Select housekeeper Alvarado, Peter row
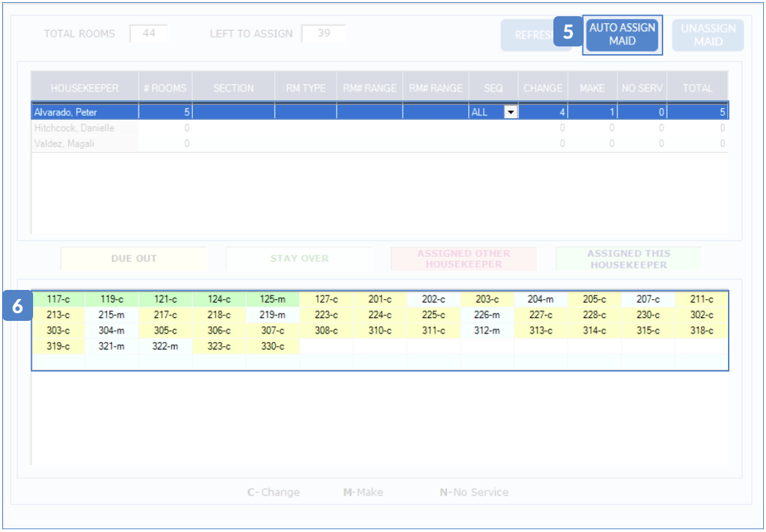 pyautogui.click(x=84, y=112)
